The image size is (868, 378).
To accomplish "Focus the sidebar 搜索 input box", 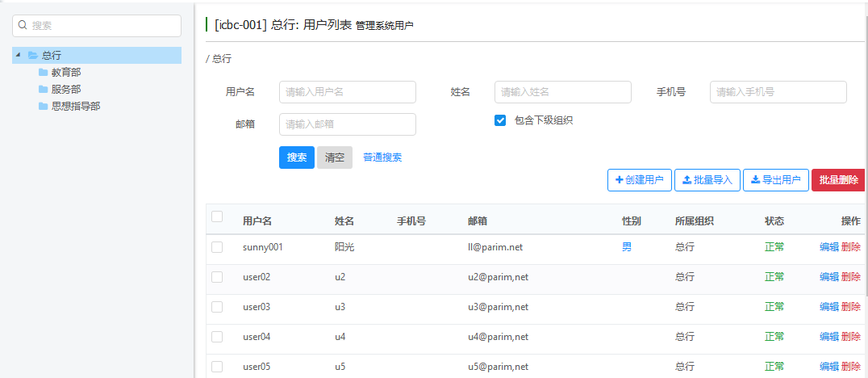I will [97, 26].
